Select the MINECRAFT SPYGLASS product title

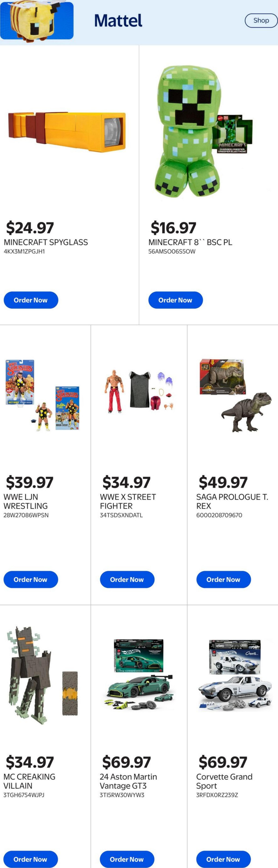(46, 242)
